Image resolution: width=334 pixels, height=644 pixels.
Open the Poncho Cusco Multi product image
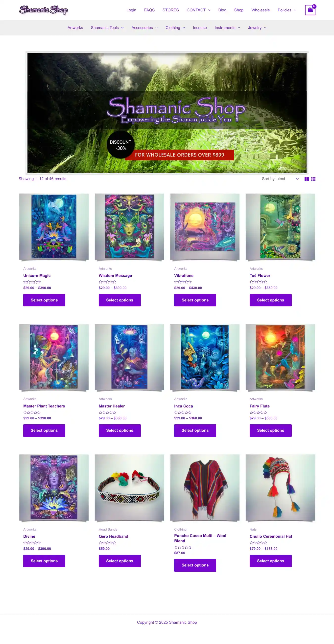point(205,487)
